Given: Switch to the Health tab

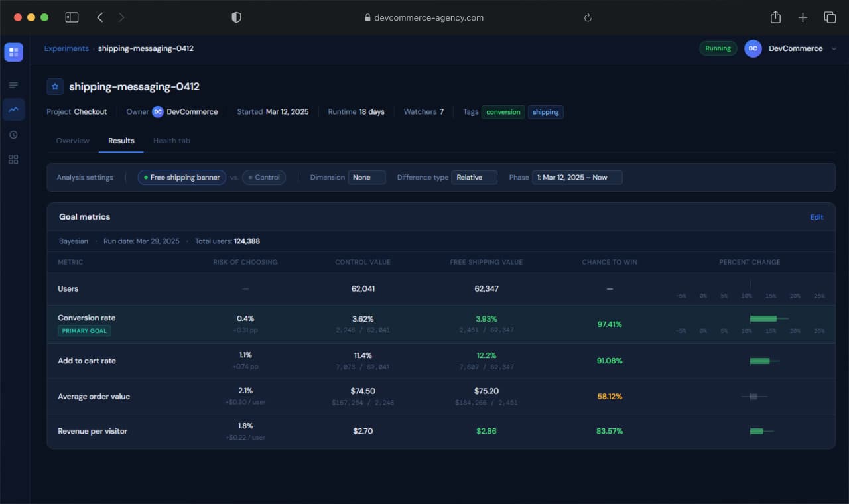Looking at the screenshot, I should tap(171, 141).
